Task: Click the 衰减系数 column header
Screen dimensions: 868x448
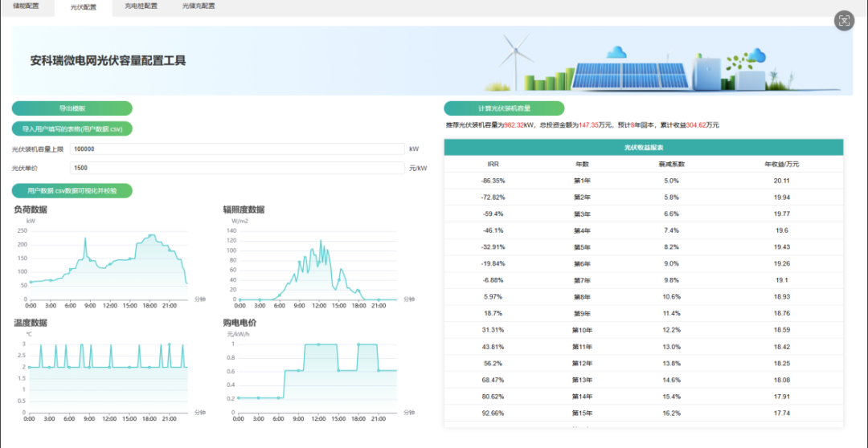Action: pos(671,165)
